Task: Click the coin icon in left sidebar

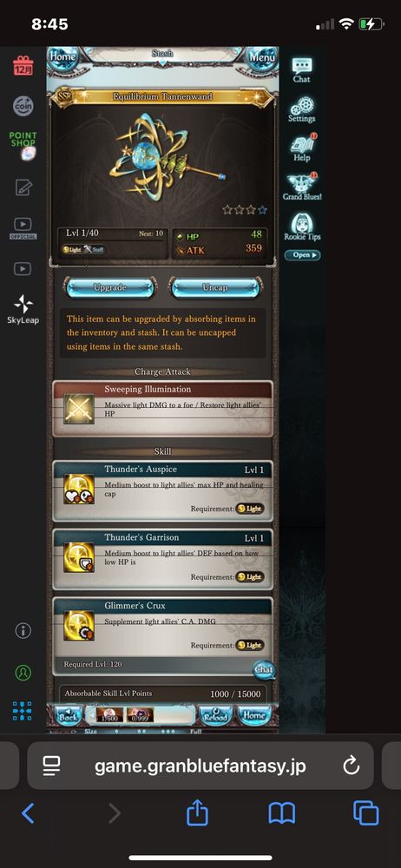Action: click(x=23, y=105)
